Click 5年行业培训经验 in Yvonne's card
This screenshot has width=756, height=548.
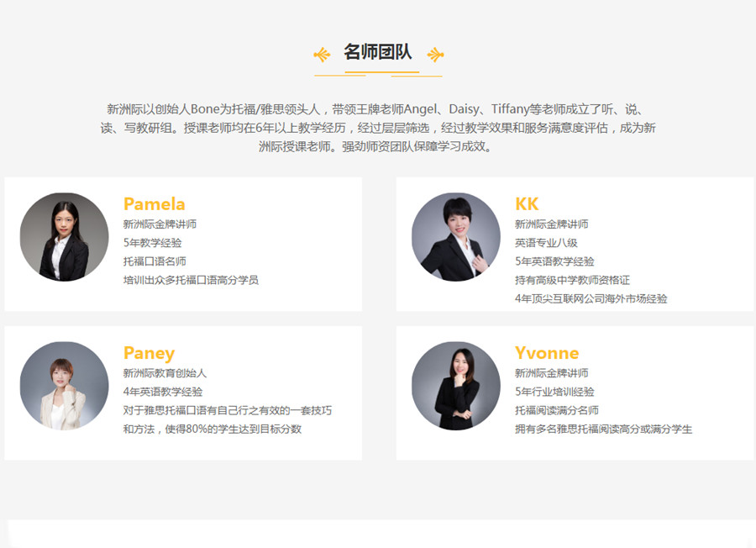[554, 392]
